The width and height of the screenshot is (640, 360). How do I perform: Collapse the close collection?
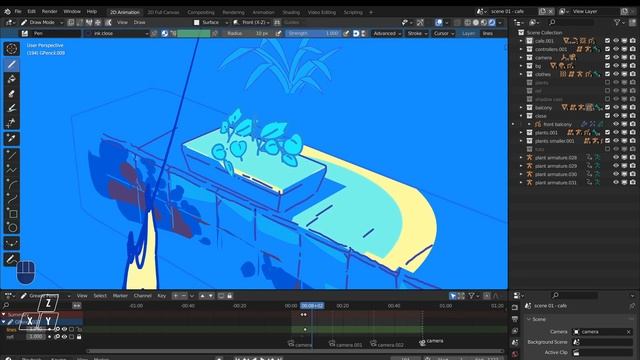click(x=521, y=116)
